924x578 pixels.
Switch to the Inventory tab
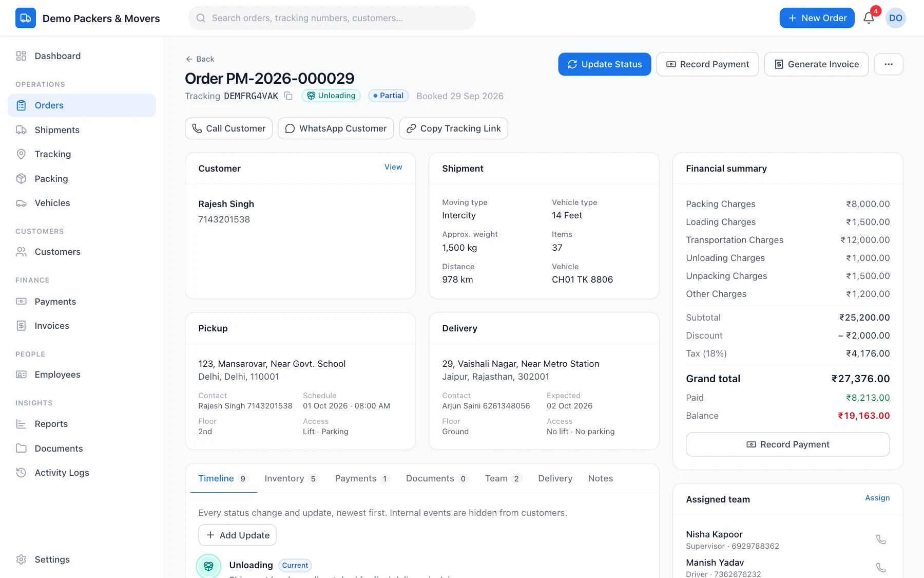pos(291,478)
